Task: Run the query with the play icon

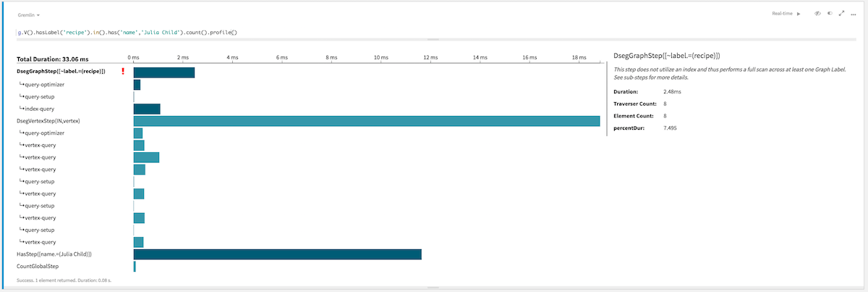Action: [799, 14]
